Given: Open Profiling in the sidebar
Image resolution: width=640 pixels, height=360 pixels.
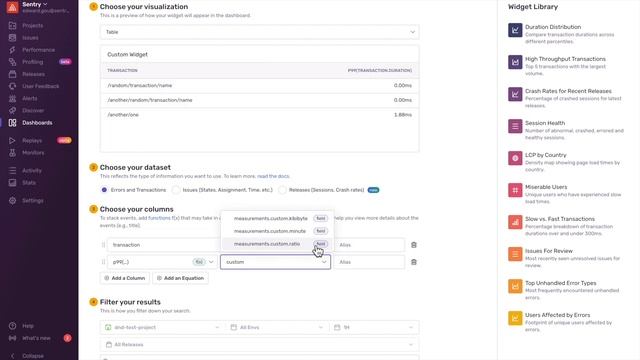Looking at the screenshot, I should click(33, 62).
